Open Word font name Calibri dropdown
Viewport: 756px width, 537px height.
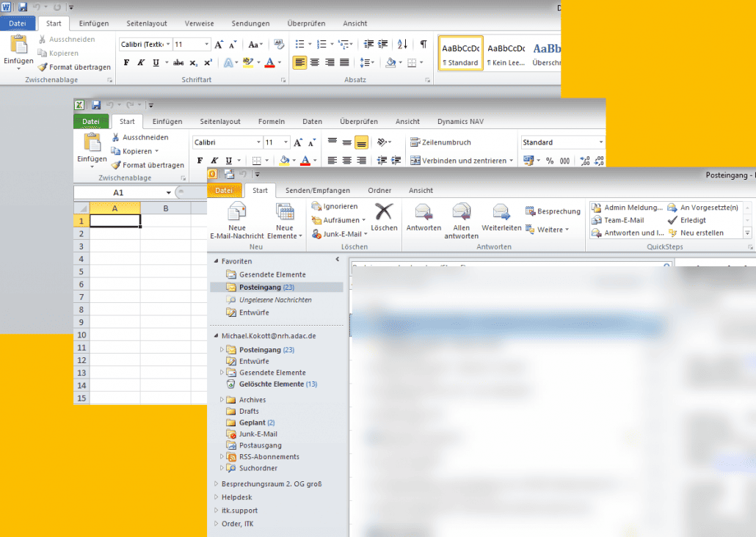point(168,44)
